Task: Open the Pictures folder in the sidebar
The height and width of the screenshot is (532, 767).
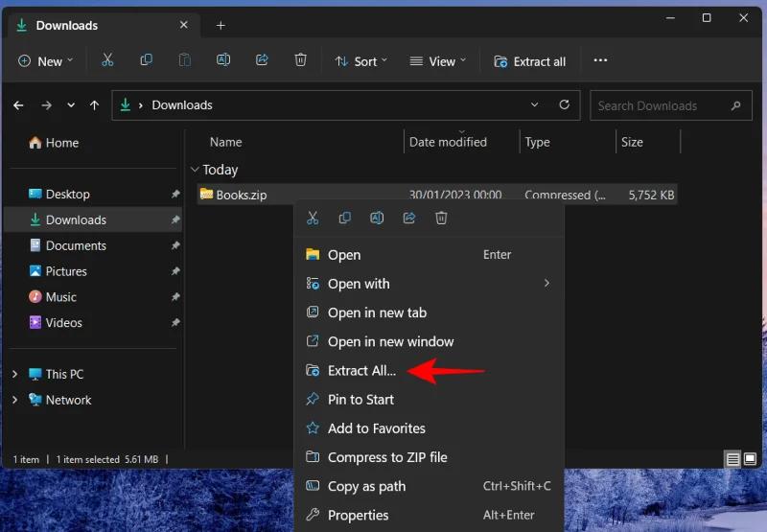Action: [65, 271]
